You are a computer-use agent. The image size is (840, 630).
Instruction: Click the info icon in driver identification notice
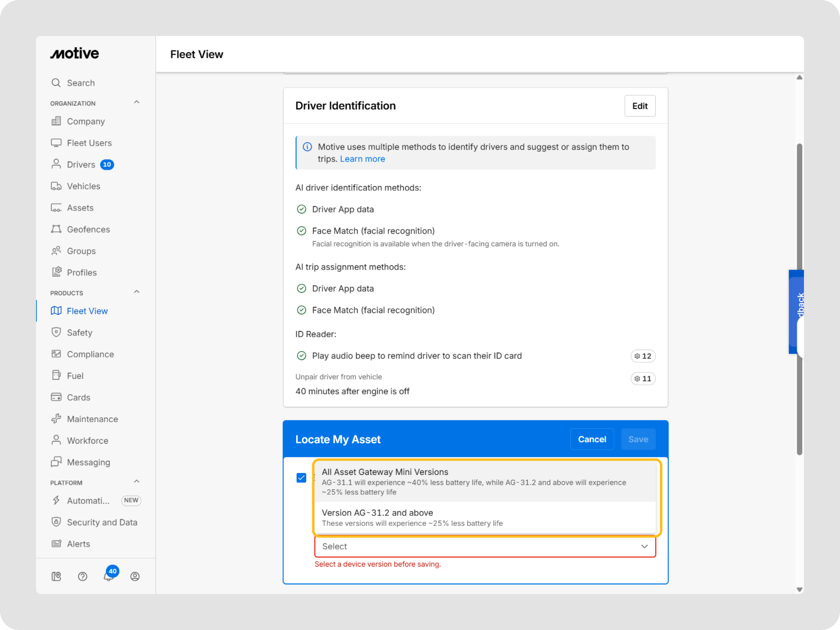click(307, 147)
